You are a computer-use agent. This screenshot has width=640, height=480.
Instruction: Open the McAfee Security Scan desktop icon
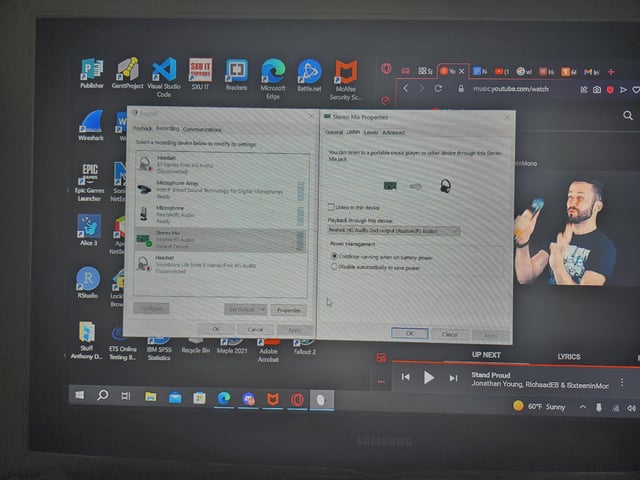pos(345,80)
